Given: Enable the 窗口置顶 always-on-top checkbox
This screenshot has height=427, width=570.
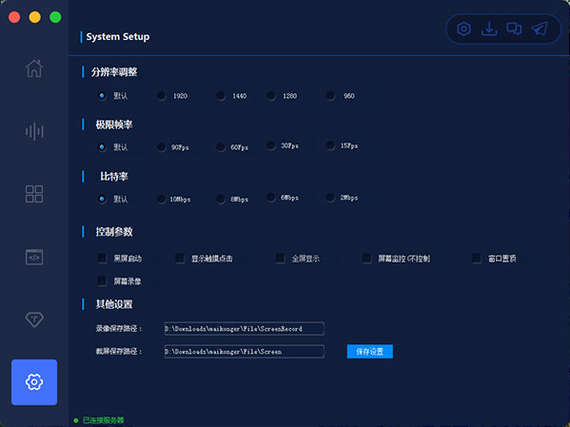Looking at the screenshot, I should (477, 258).
